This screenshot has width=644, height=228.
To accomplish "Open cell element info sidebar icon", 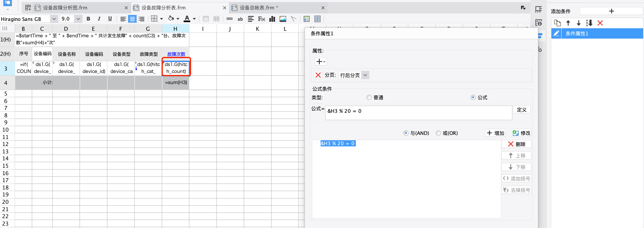I will (538, 23).
